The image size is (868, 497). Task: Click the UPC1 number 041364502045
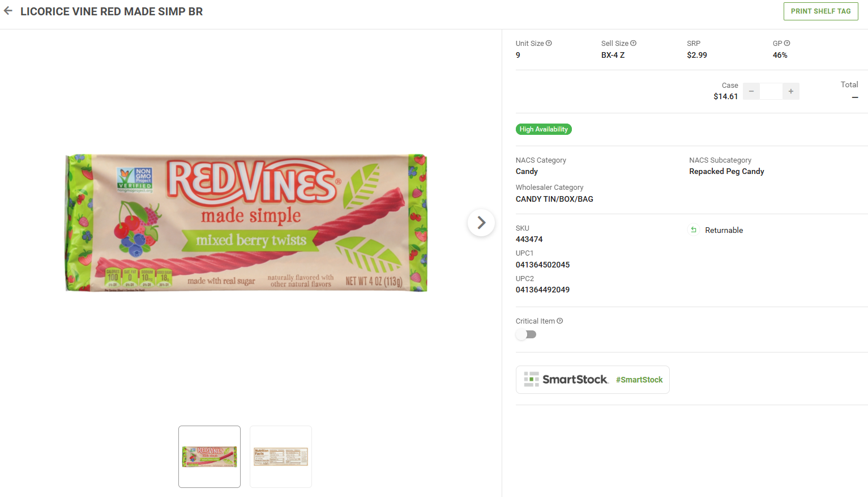[x=542, y=265]
